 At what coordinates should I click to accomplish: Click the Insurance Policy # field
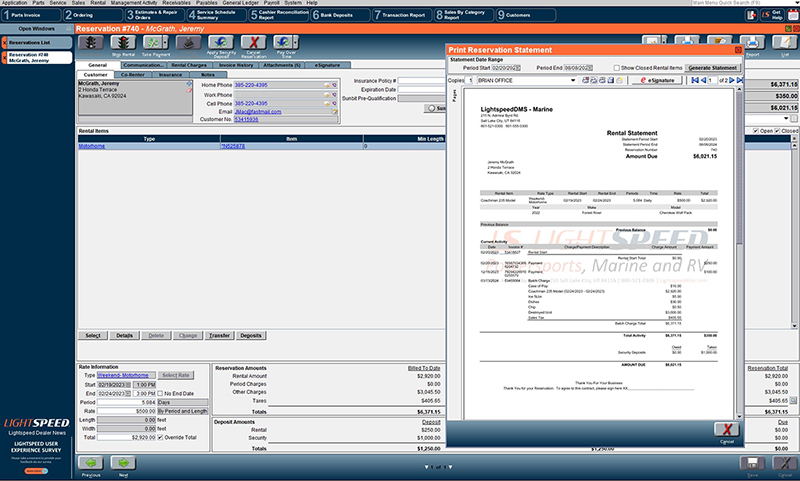(421, 81)
